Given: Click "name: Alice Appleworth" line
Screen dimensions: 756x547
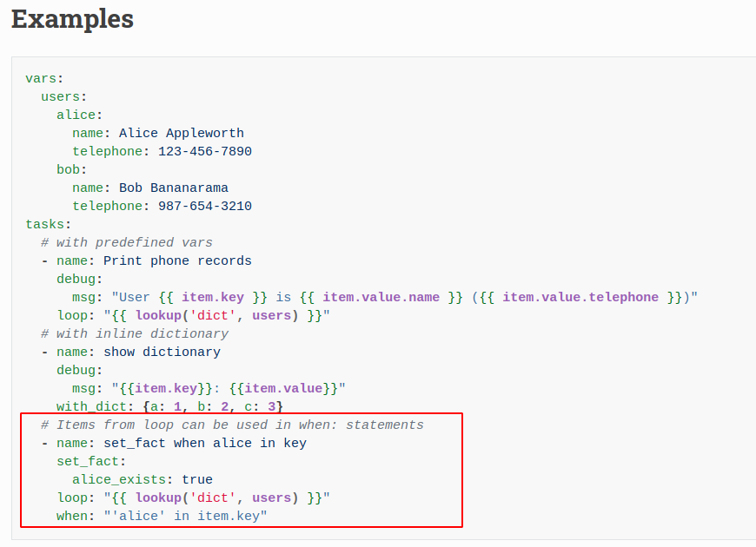Looking at the screenshot, I should (158, 134).
